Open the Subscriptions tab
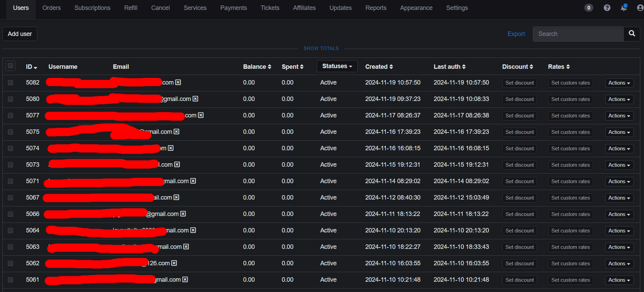The image size is (644, 292). (x=92, y=8)
